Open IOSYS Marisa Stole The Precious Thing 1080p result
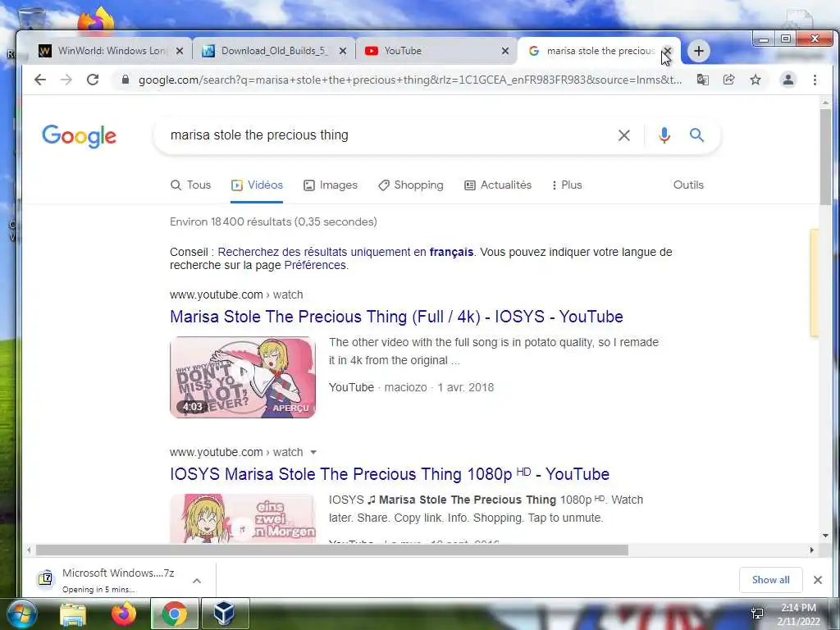The image size is (840, 630). [x=390, y=474]
